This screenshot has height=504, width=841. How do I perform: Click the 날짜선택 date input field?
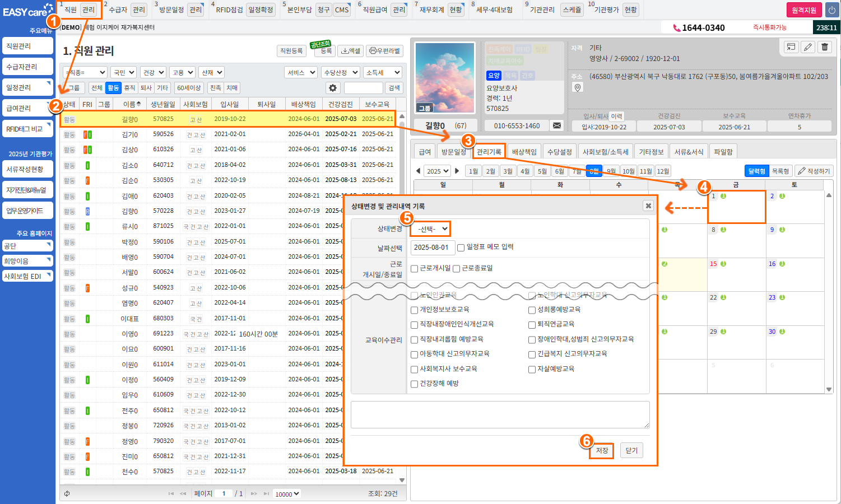[432, 248]
